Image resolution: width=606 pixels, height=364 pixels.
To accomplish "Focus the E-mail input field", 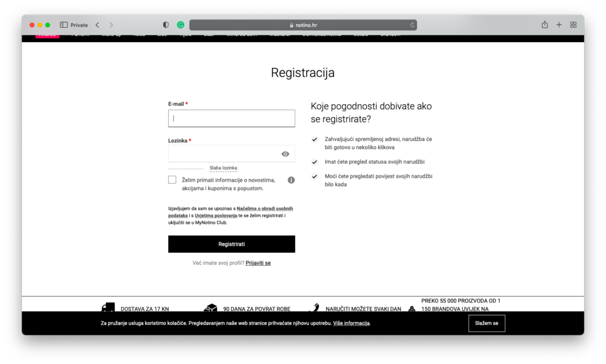I will 231,118.
